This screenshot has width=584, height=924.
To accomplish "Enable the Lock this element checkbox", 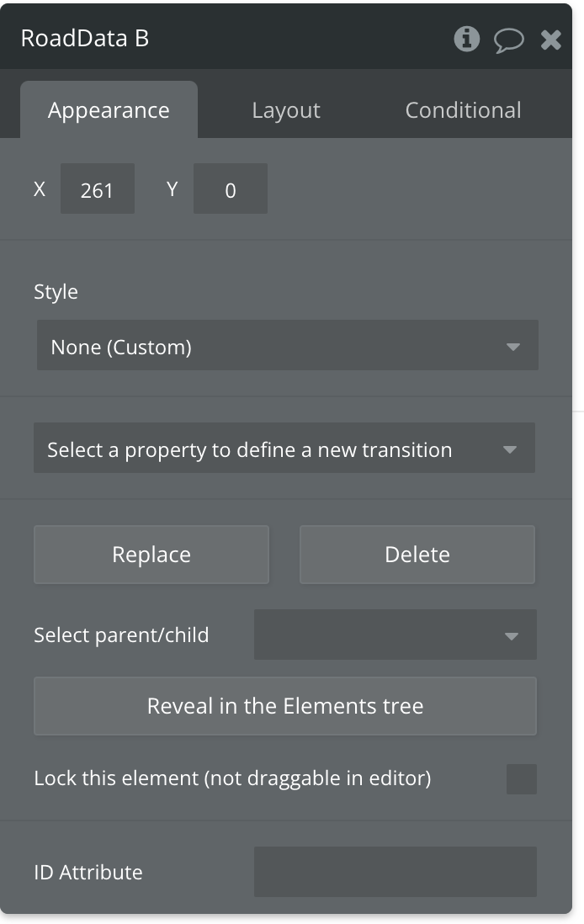I will 521,779.
